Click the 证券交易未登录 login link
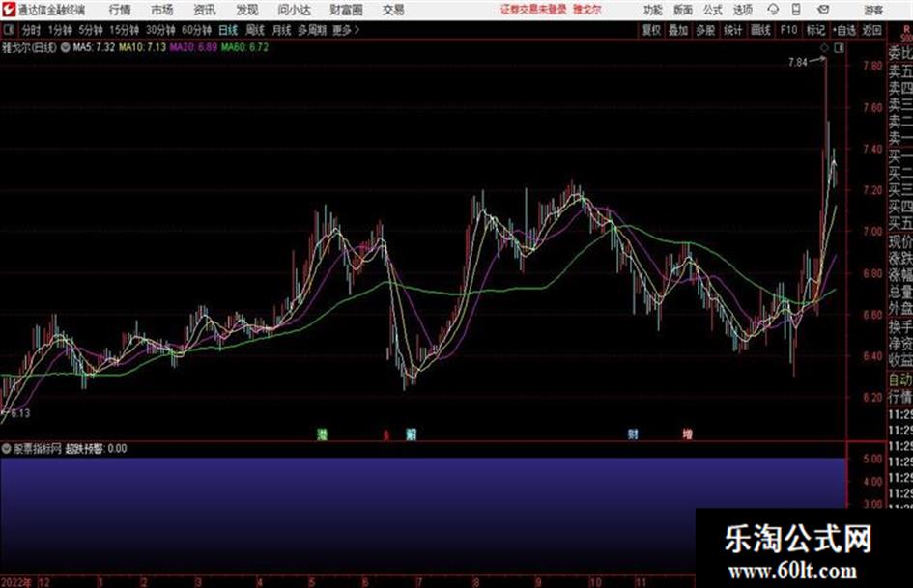913x588 pixels. click(533, 10)
